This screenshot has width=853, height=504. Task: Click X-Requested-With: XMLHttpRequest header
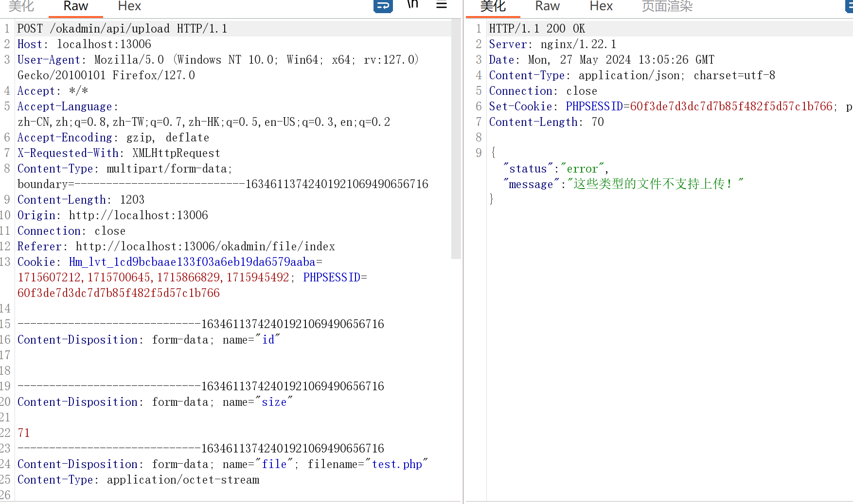pyautogui.click(x=119, y=153)
